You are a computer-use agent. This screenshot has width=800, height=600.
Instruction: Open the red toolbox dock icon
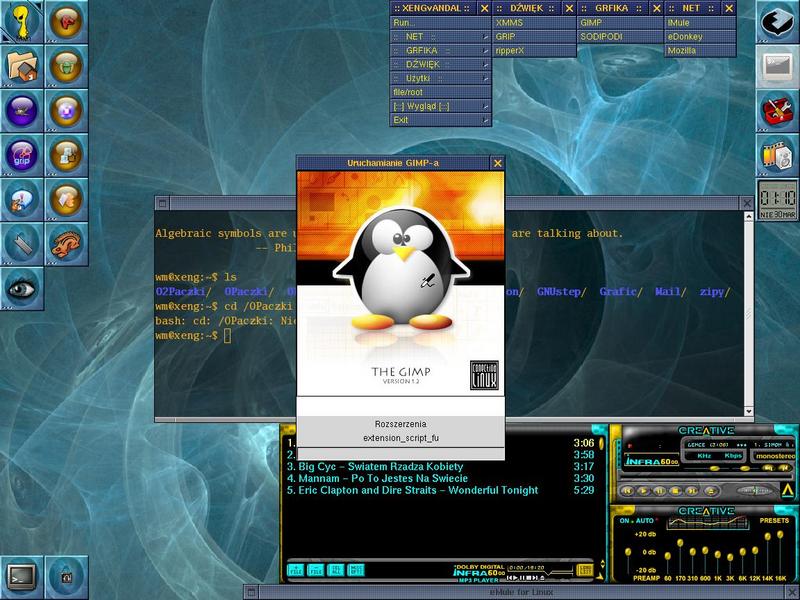point(777,110)
